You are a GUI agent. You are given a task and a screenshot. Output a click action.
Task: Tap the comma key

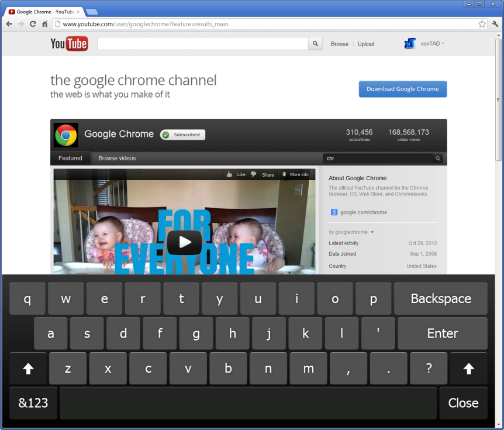point(348,369)
